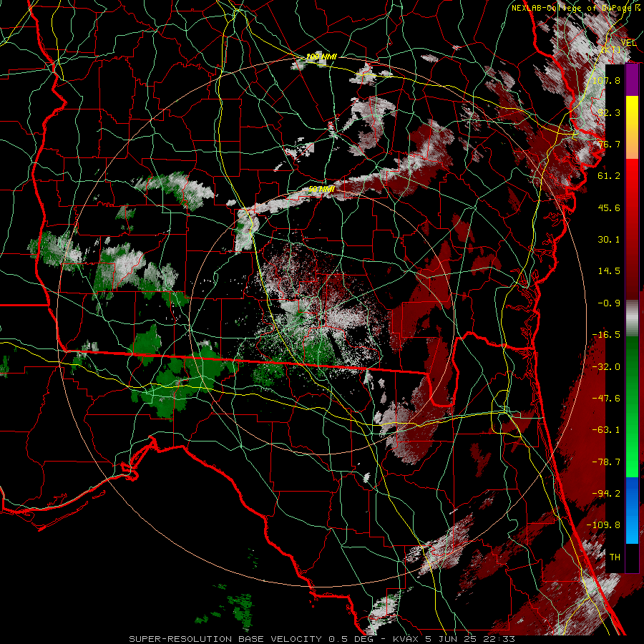
Task: Click the -109.8 legend value
Action: (x=603, y=525)
